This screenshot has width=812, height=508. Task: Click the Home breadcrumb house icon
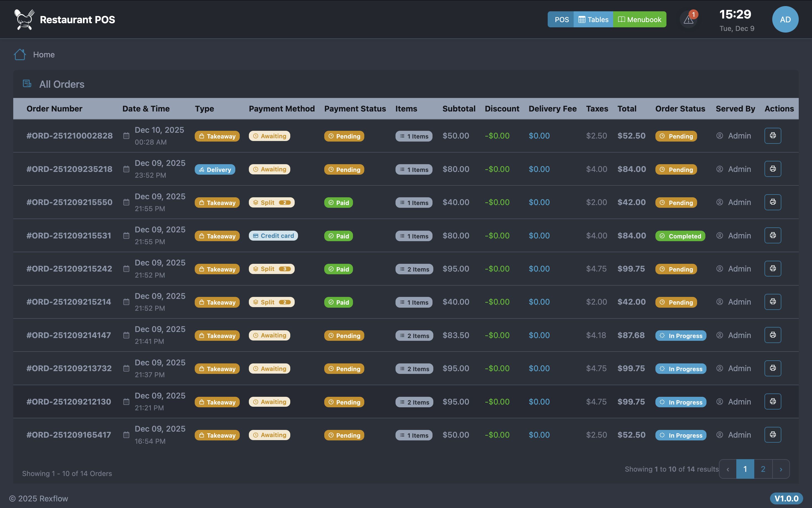[x=20, y=54]
